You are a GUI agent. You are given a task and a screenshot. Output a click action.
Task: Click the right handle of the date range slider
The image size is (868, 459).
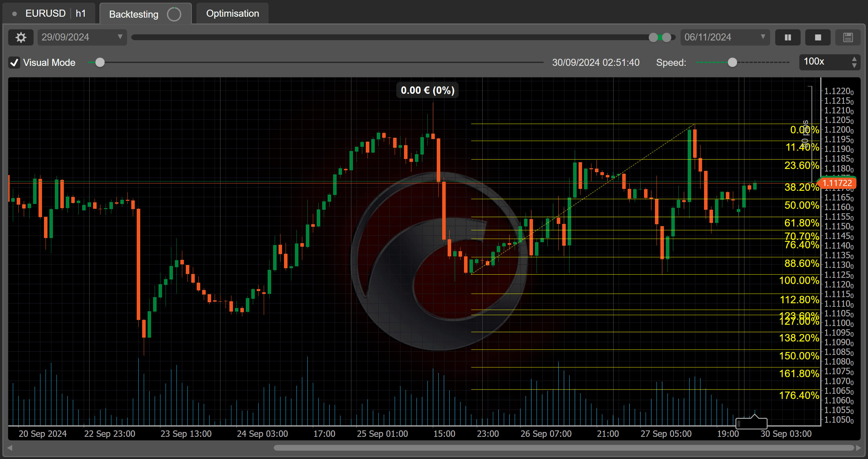[666, 38]
